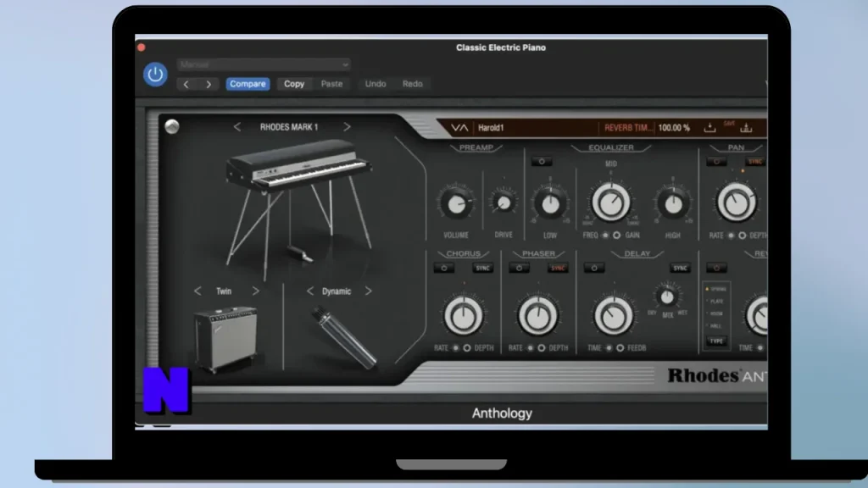Click the Preamp Drive knob
The height and width of the screenshot is (488, 868).
click(504, 203)
